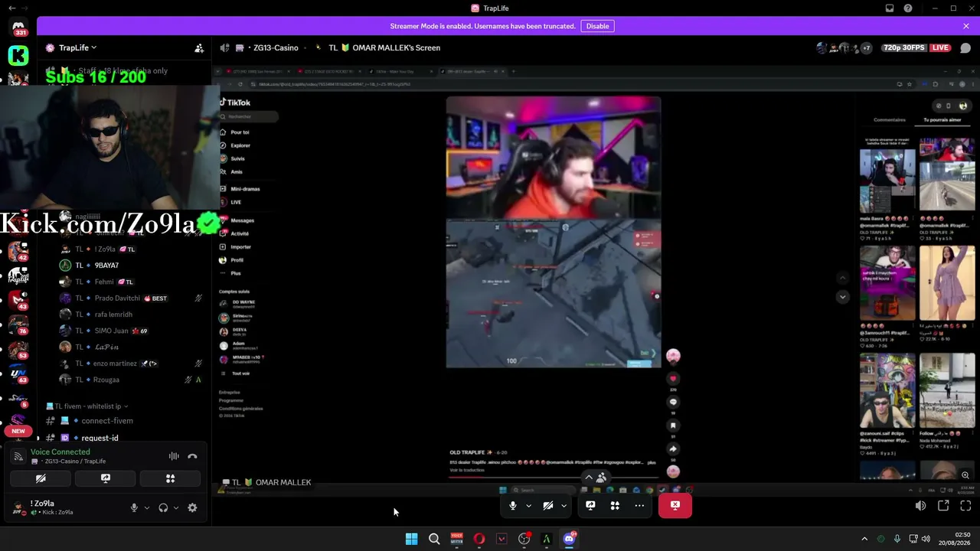The image size is (980, 551).
Task: Open input device options arrow in user panel
Action: [x=146, y=507]
